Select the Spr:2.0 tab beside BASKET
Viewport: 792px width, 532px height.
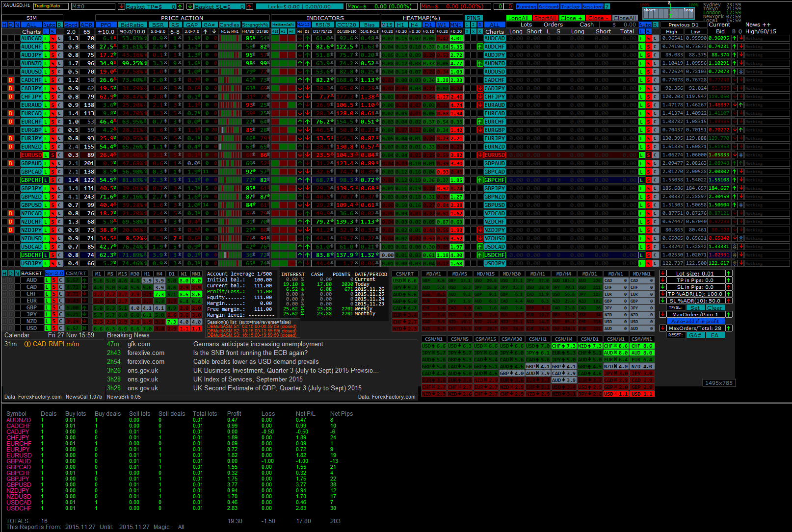[54, 274]
